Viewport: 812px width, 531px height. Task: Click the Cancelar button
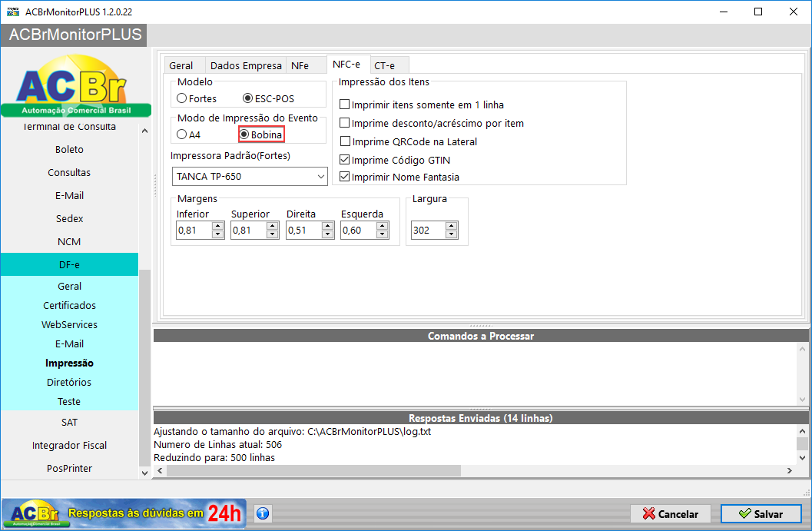[671, 514]
